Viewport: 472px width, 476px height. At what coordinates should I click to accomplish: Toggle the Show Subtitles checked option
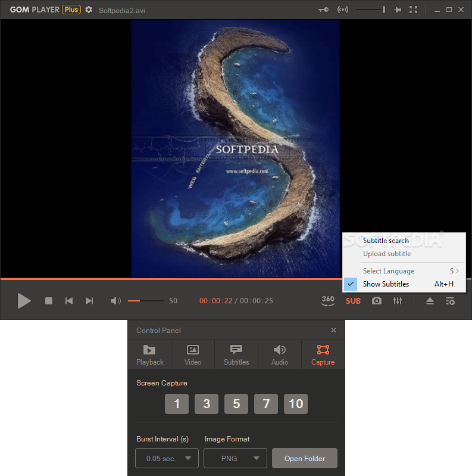coord(404,284)
